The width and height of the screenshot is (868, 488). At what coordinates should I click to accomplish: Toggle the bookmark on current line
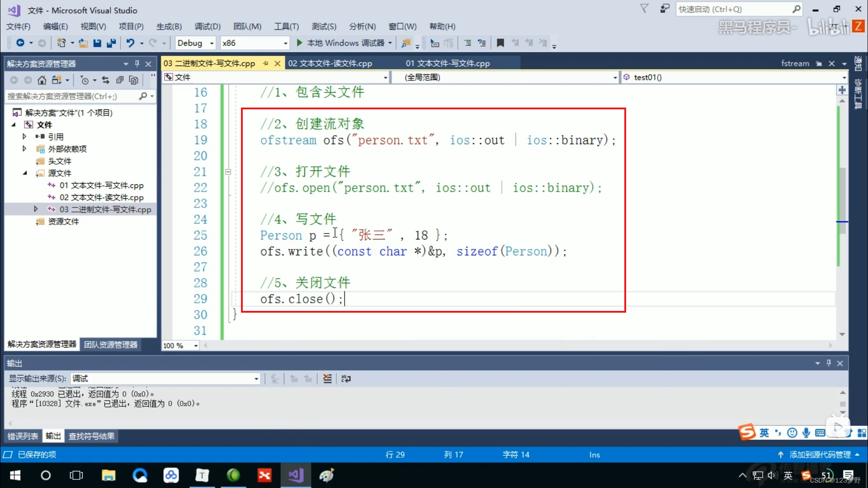(x=500, y=43)
